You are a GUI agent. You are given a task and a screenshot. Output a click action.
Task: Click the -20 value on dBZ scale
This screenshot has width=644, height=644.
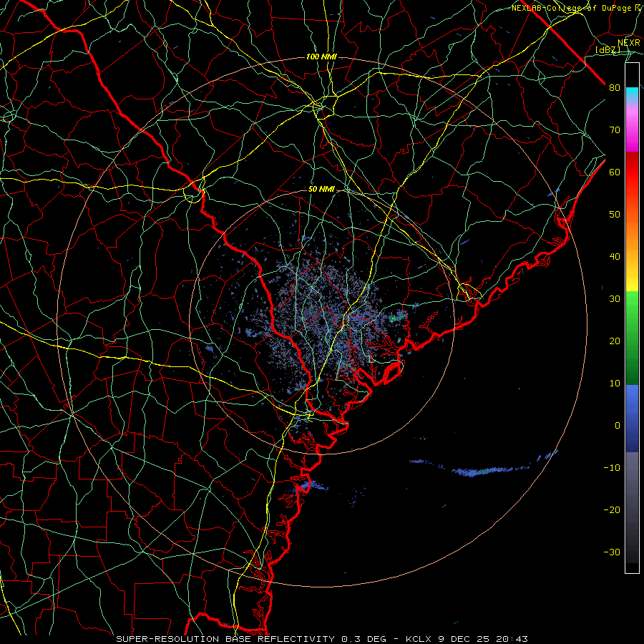pyautogui.click(x=612, y=509)
